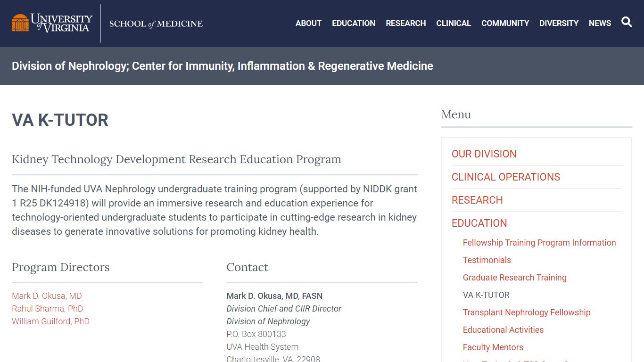
Task: Click 'P.O. Box 800133' address line
Action: click(x=256, y=334)
